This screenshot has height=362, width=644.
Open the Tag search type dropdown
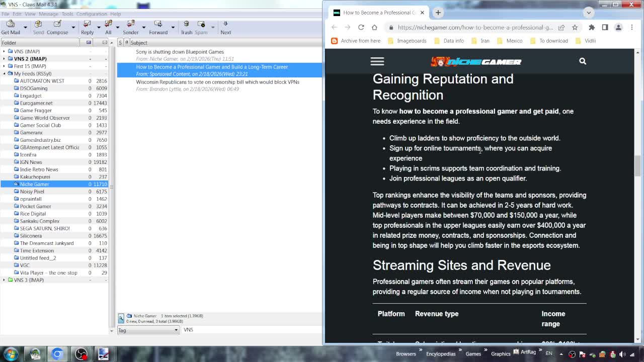pos(148,330)
